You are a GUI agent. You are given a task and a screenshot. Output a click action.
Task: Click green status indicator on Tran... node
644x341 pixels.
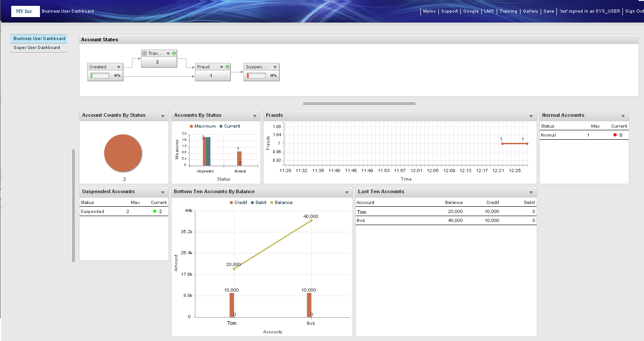tap(174, 53)
